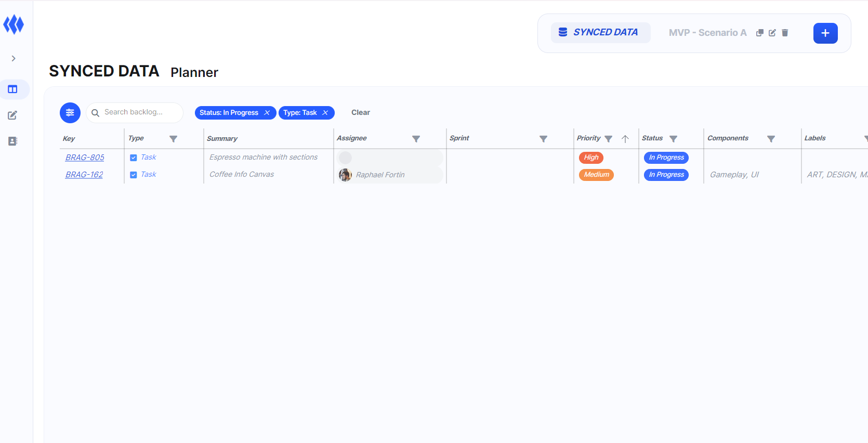Screen dimensions: 868x443
Task: Sort Priority column with arrow icon
Action: click(x=625, y=139)
